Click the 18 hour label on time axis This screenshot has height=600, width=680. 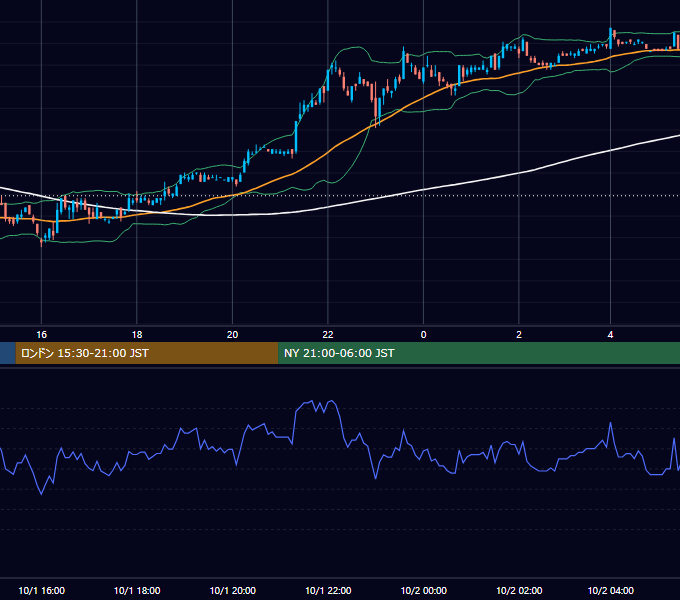(x=137, y=335)
